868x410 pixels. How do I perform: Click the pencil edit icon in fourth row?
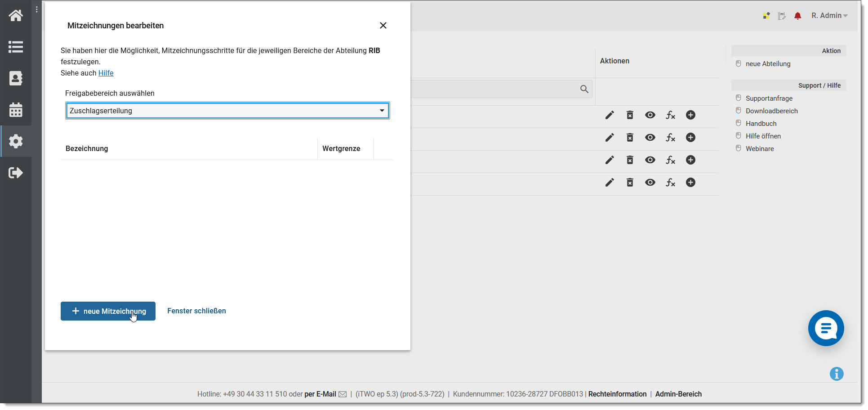click(x=610, y=183)
